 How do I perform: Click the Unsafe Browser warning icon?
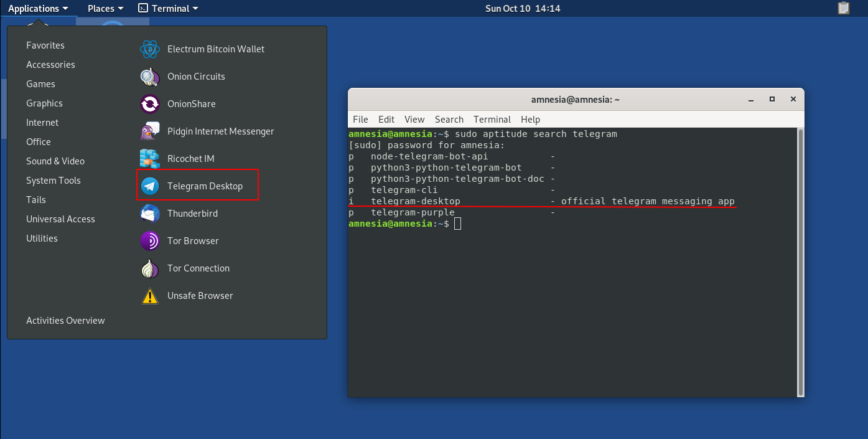[x=150, y=296]
